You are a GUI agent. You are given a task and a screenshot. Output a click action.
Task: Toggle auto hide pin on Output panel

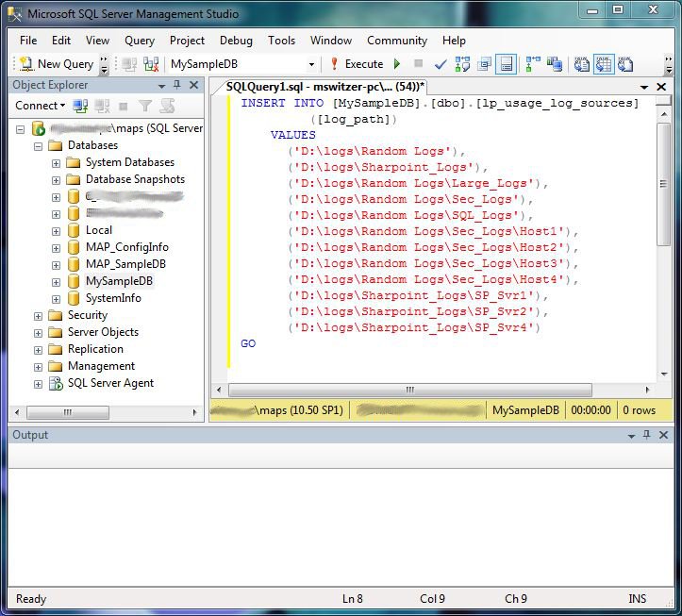[x=647, y=434]
